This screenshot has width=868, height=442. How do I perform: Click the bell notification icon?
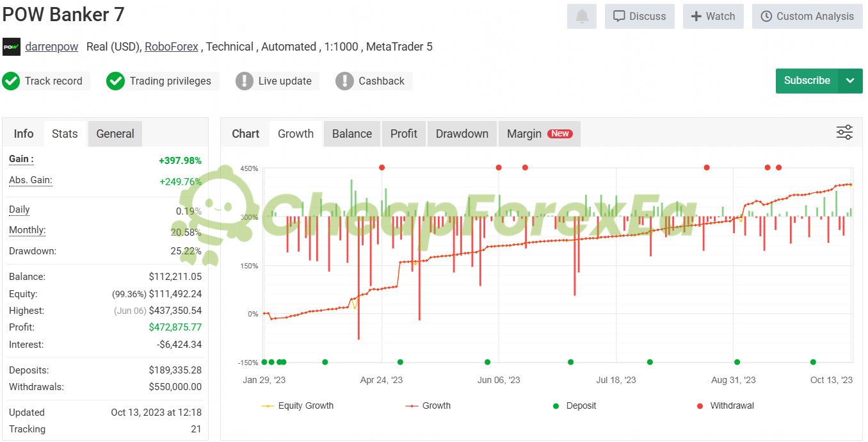581,16
